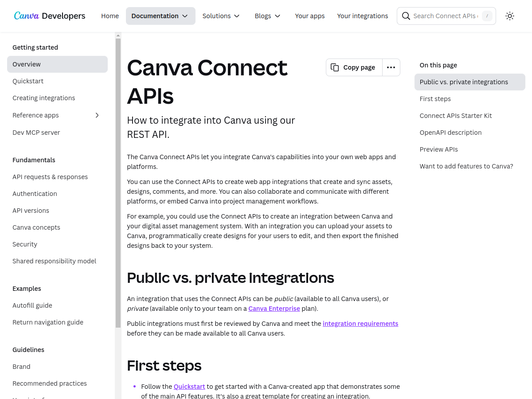532x399 pixels.
Task: Click the Canva Developers logo
Action: coord(49,16)
